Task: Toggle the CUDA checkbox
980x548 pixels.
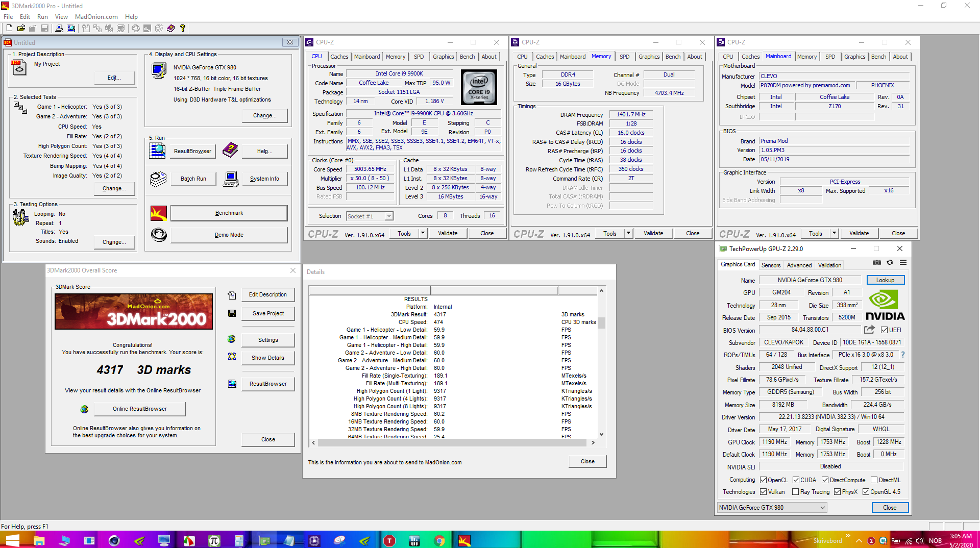Action: pyautogui.click(x=796, y=480)
